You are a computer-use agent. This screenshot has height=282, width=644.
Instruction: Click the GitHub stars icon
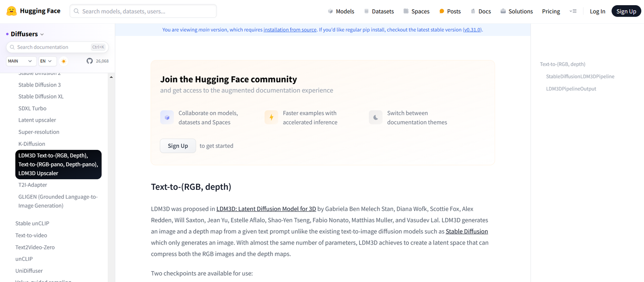[x=89, y=61]
